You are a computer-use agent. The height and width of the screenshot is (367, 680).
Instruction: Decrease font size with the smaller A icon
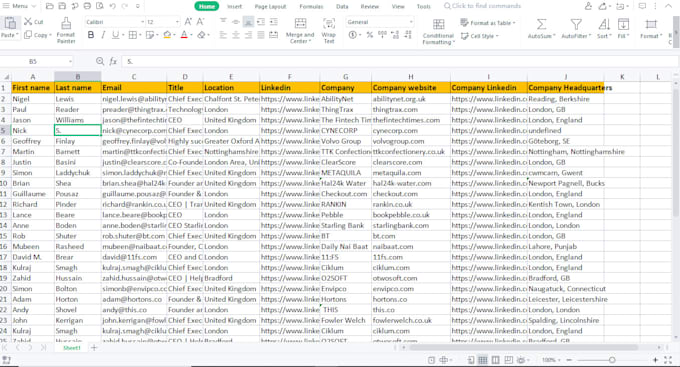(x=200, y=22)
